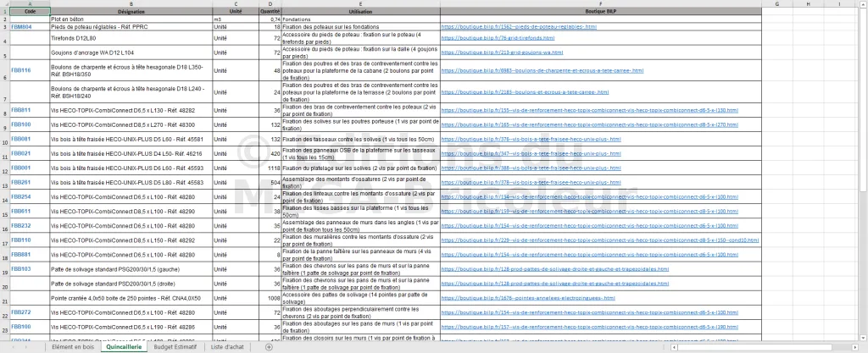Select row 6 header

point(4,71)
